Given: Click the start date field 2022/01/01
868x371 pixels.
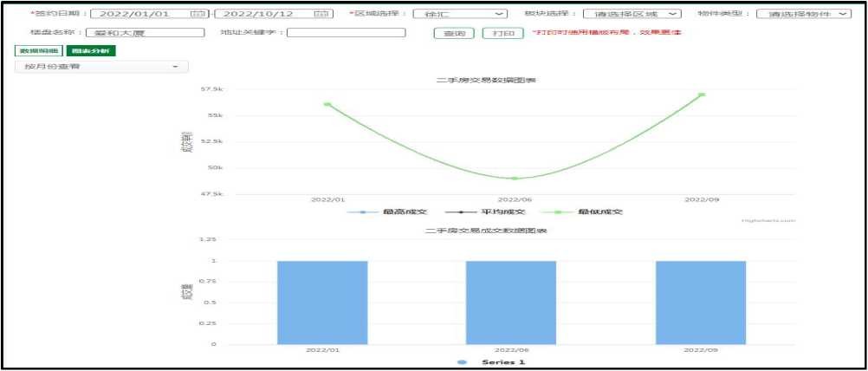Looking at the screenshot, I should tap(149, 13).
